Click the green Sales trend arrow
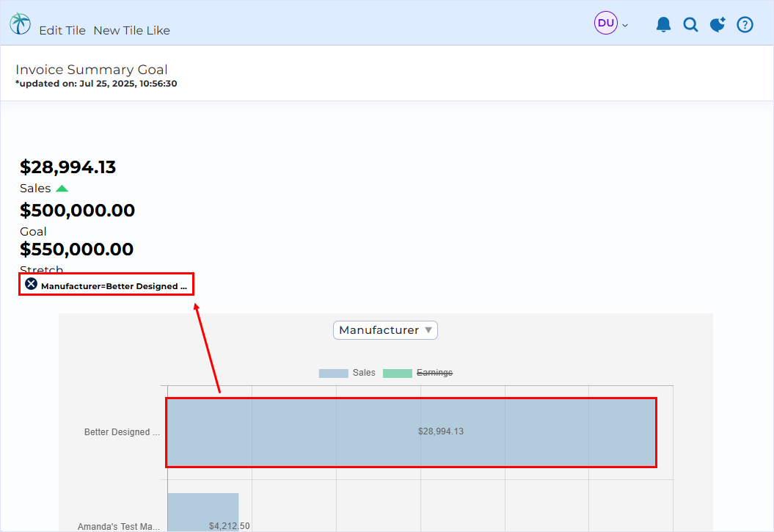Viewport: 774px width, 532px height. (x=62, y=189)
